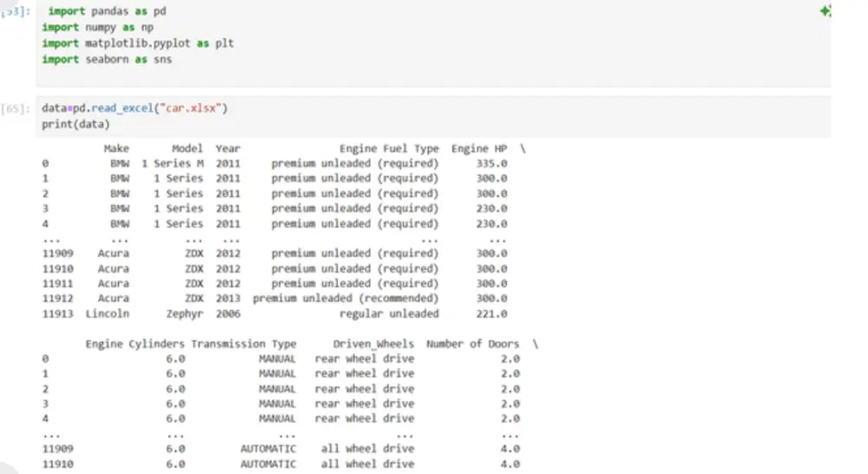The height and width of the screenshot is (474, 868).
Task: Click the 'Engine Fuel Type' column header
Action: coord(389,148)
